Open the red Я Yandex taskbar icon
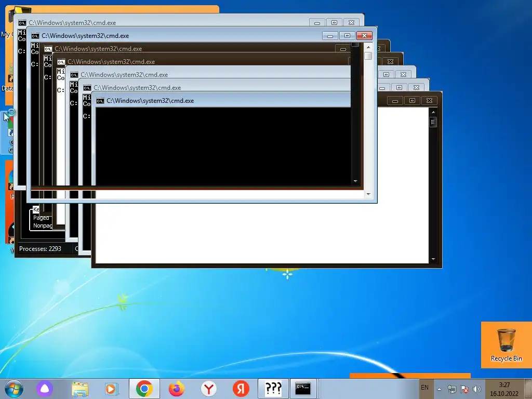The height and width of the screenshot is (399, 532). click(x=241, y=389)
